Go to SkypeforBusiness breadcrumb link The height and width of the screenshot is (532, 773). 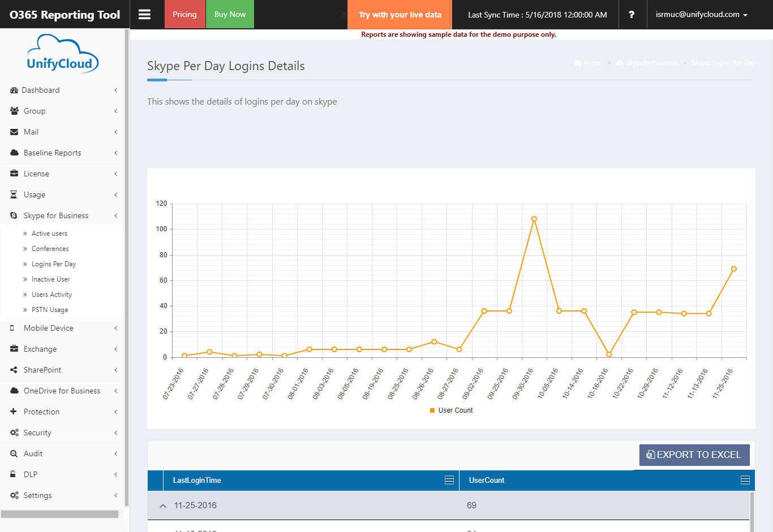pyautogui.click(x=651, y=63)
